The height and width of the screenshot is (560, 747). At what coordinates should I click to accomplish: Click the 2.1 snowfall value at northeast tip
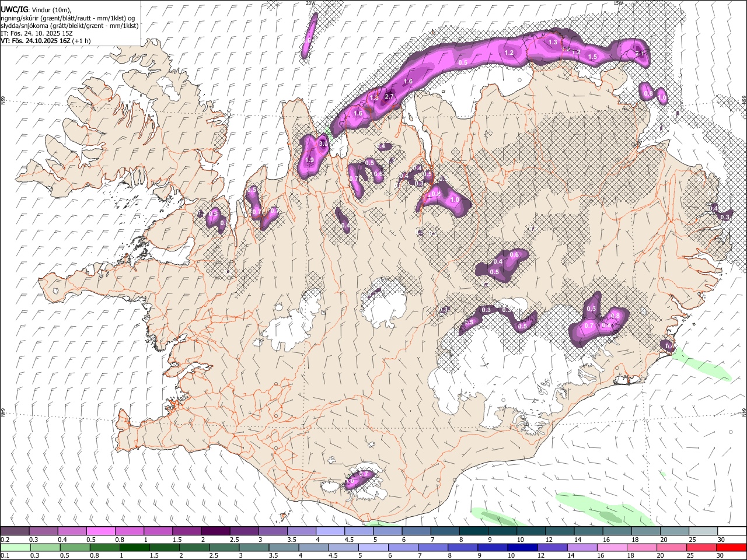point(640,54)
